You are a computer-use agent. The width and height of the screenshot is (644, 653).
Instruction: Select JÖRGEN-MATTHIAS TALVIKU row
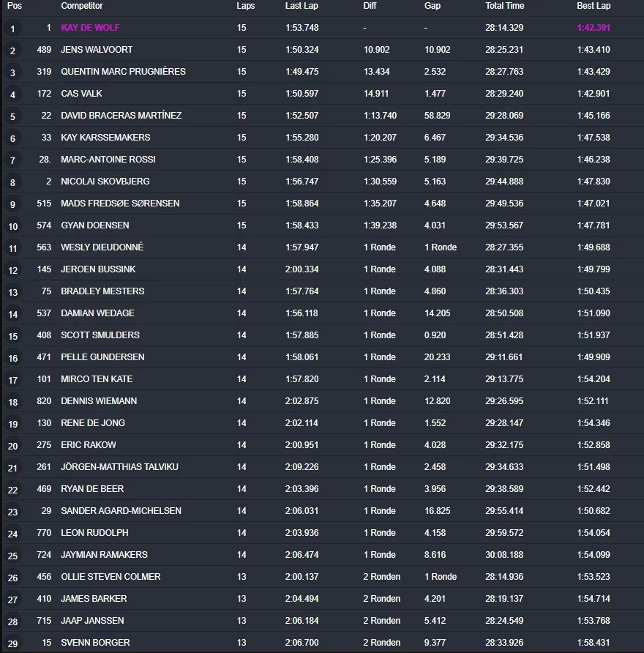click(x=323, y=467)
